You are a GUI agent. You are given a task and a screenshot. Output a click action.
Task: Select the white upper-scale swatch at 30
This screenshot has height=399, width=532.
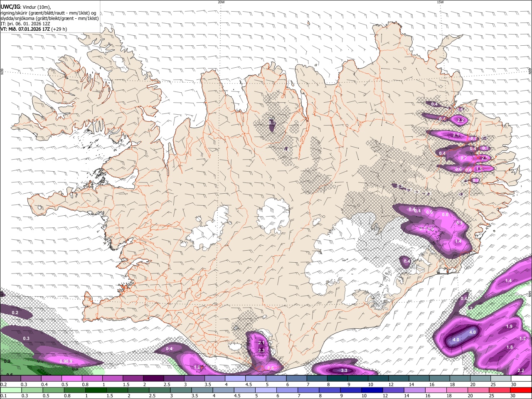(521, 378)
